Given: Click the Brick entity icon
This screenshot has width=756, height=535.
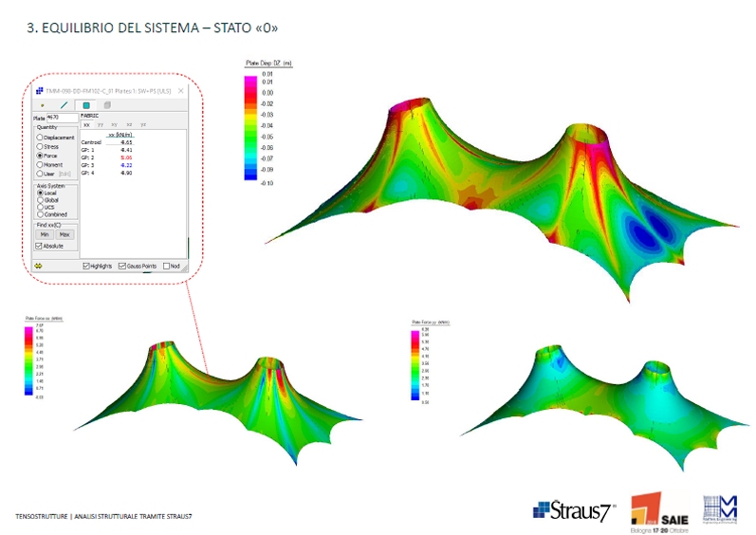Looking at the screenshot, I should (106, 104).
